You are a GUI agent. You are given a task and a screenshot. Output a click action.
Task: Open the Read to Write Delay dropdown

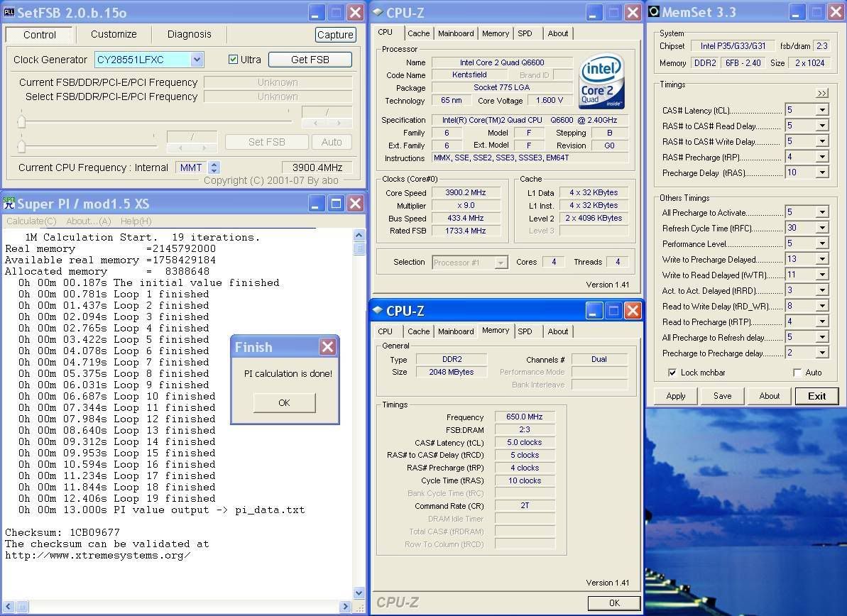pyautogui.click(x=821, y=306)
